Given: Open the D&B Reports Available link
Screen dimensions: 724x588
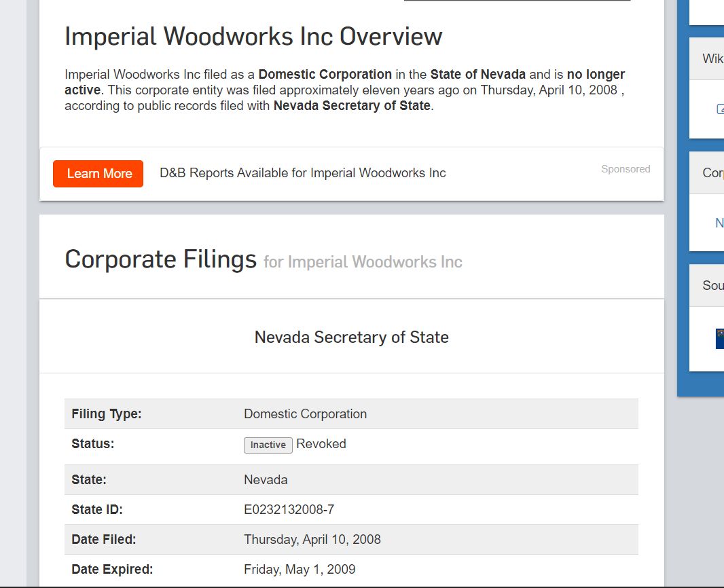Looking at the screenshot, I should [302, 173].
